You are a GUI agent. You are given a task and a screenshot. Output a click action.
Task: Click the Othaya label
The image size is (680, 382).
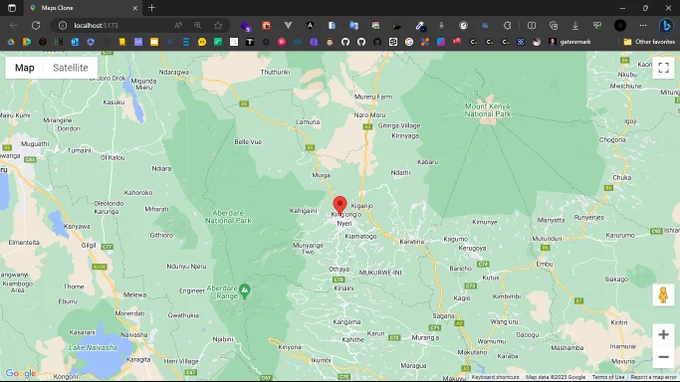pos(339,269)
